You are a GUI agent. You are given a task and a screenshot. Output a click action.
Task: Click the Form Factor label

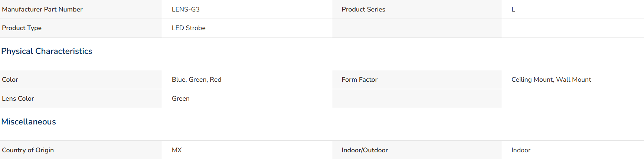tap(360, 79)
